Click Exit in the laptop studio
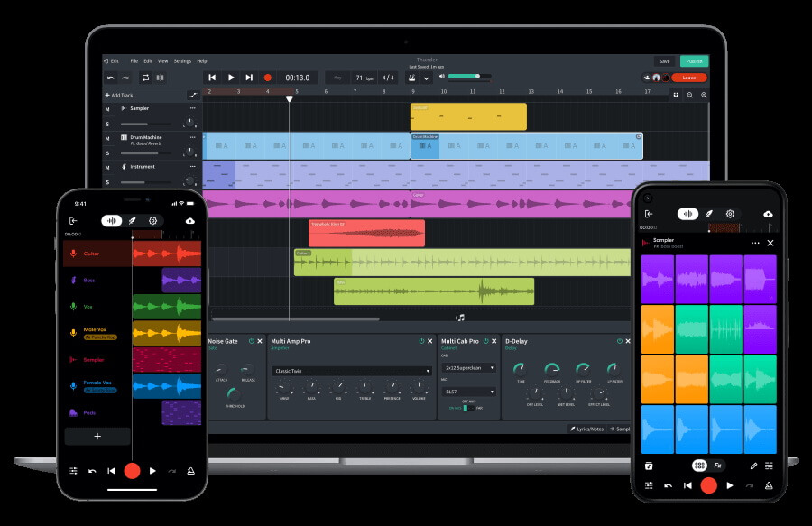The width and height of the screenshot is (812, 526). [112, 61]
